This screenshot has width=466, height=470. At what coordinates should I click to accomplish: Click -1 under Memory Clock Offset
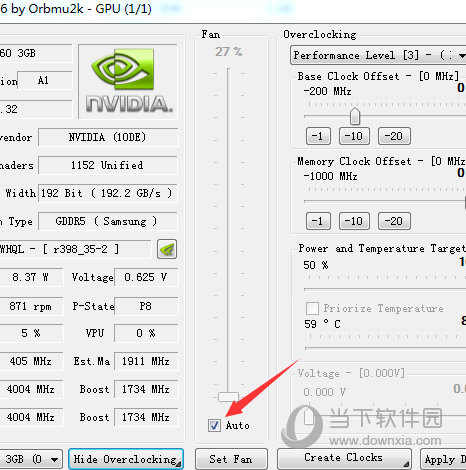[x=318, y=221]
